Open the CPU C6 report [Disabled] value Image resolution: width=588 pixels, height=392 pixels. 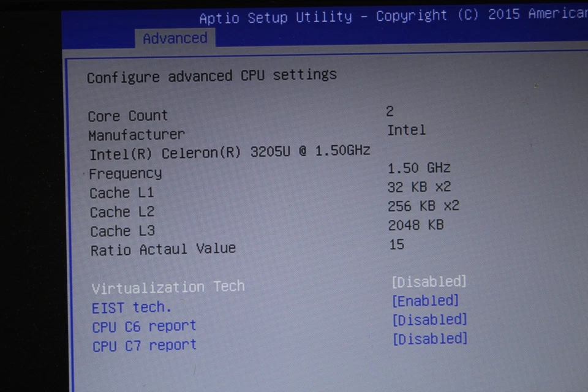(430, 320)
